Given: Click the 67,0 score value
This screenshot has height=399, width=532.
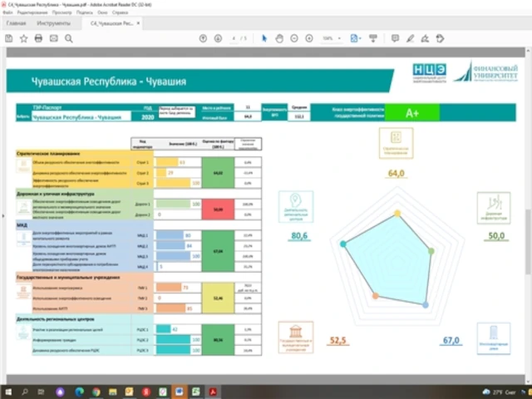Looking at the screenshot, I should [x=451, y=340].
